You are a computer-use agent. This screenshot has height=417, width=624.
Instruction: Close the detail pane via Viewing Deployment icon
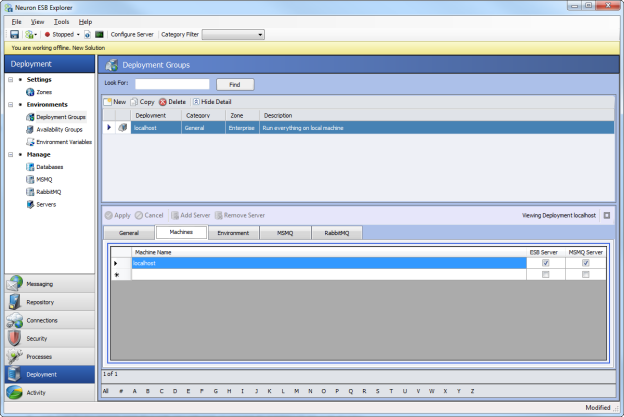(x=606, y=215)
